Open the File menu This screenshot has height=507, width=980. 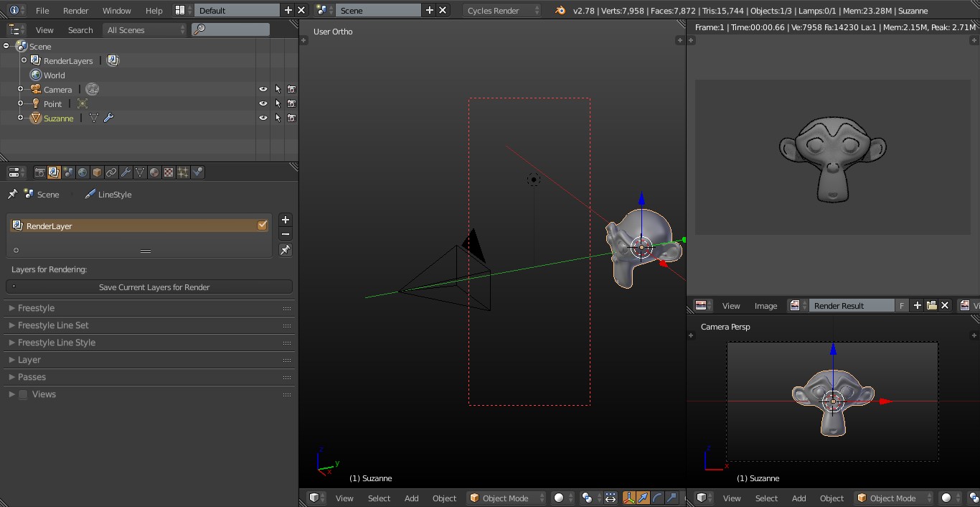(x=42, y=10)
